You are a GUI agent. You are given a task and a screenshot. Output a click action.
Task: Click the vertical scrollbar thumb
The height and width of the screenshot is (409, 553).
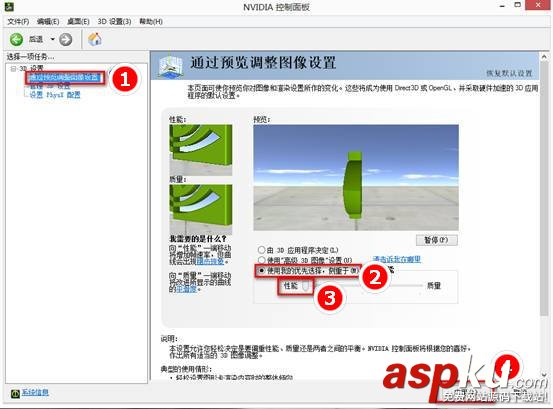point(544,189)
